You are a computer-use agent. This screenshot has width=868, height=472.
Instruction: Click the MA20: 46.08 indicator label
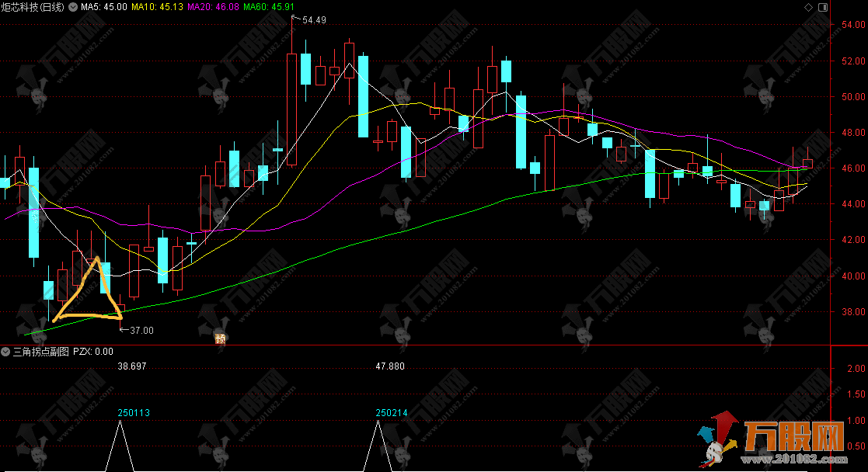[x=213, y=7]
